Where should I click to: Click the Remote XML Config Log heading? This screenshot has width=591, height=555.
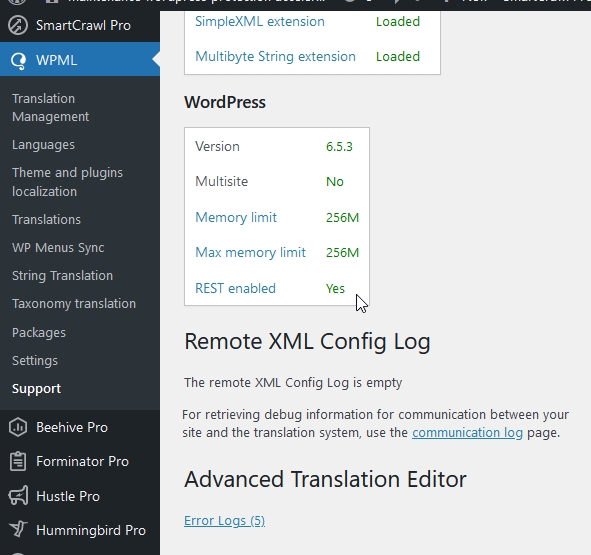pyautogui.click(x=307, y=342)
